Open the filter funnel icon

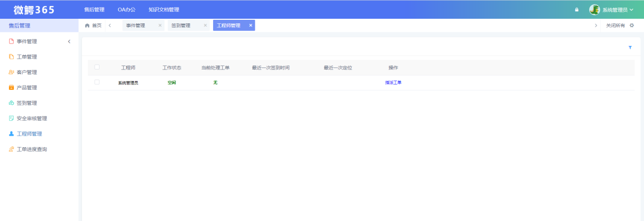point(630,47)
